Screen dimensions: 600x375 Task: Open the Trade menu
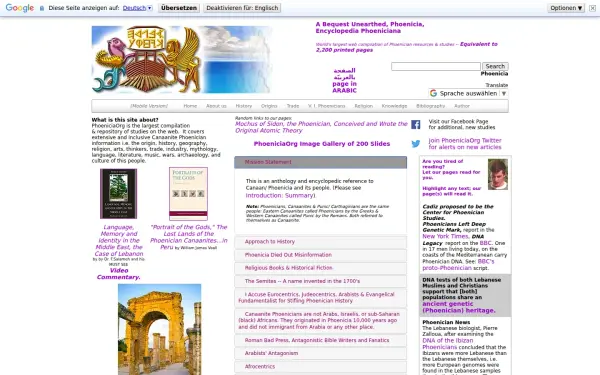coord(293,106)
